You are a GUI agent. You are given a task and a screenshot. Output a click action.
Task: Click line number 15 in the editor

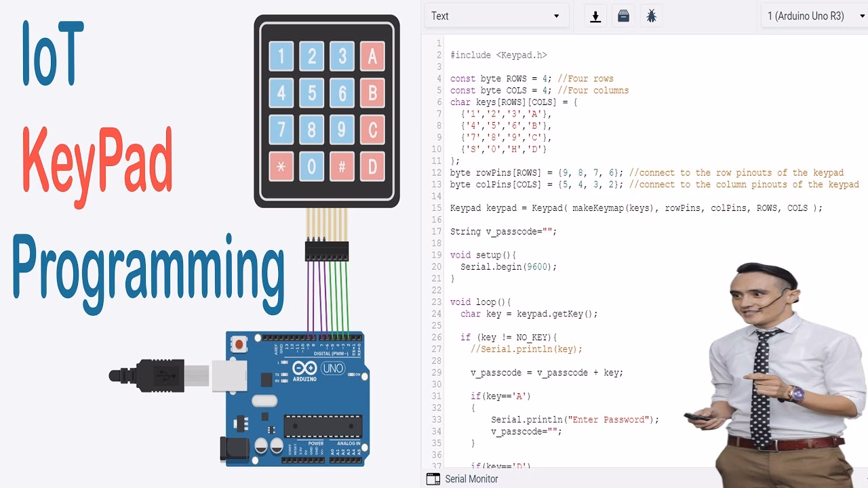437,207
